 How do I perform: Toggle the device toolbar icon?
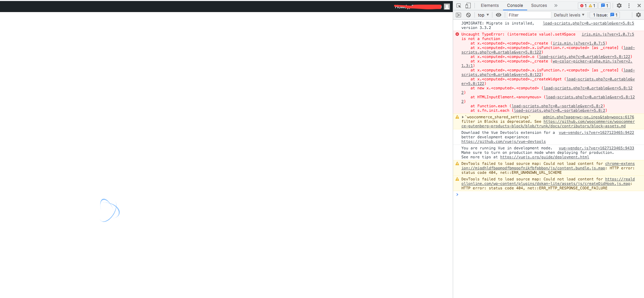[x=468, y=6]
